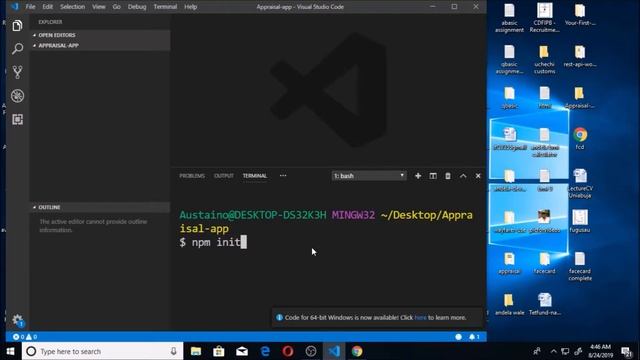Click the terminal line with npm init
This screenshot has width=640, height=360.
(x=213, y=242)
